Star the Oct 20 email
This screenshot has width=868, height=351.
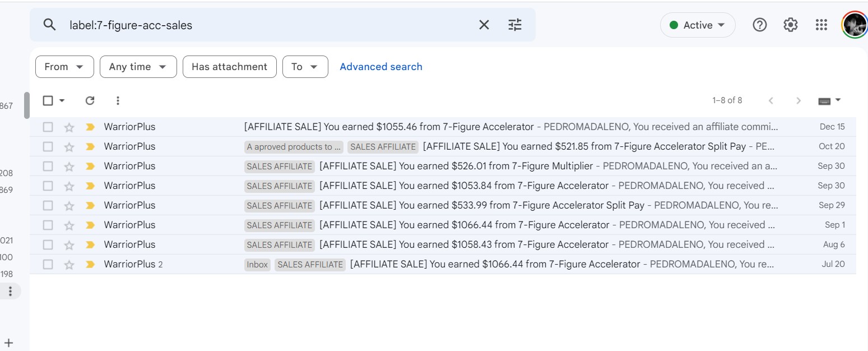click(x=69, y=146)
